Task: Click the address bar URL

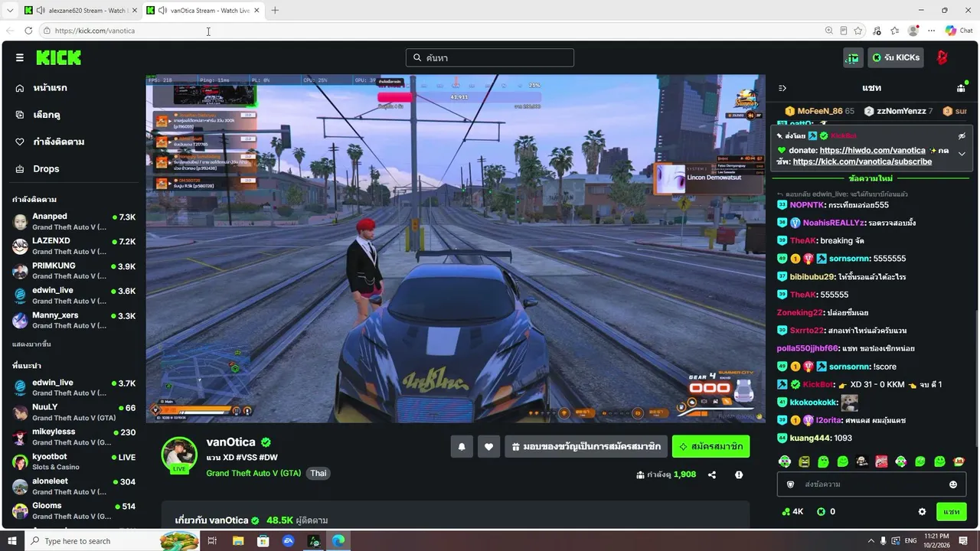Action: click(95, 31)
